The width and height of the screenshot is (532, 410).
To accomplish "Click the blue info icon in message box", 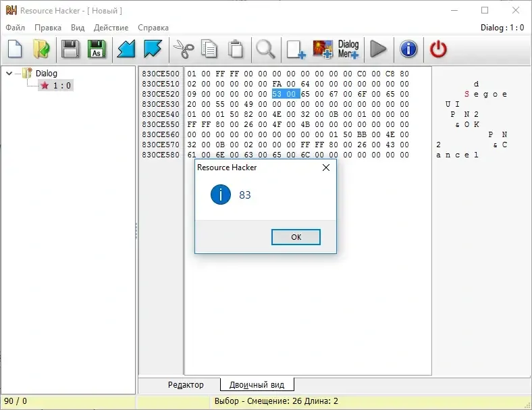I will point(221,195).
